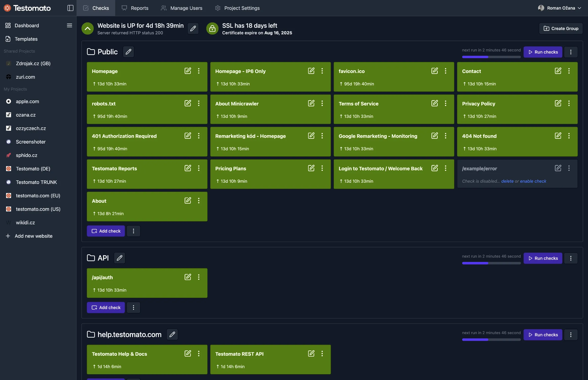Edit the Privacy Policy check via pencil icon
This screenshot has height=380, width=588.
point(558,103)
